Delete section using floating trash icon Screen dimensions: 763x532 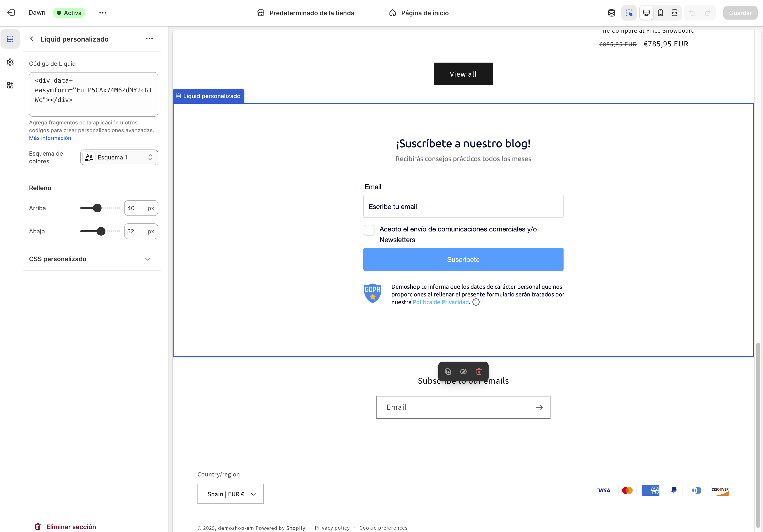point(479,371)
